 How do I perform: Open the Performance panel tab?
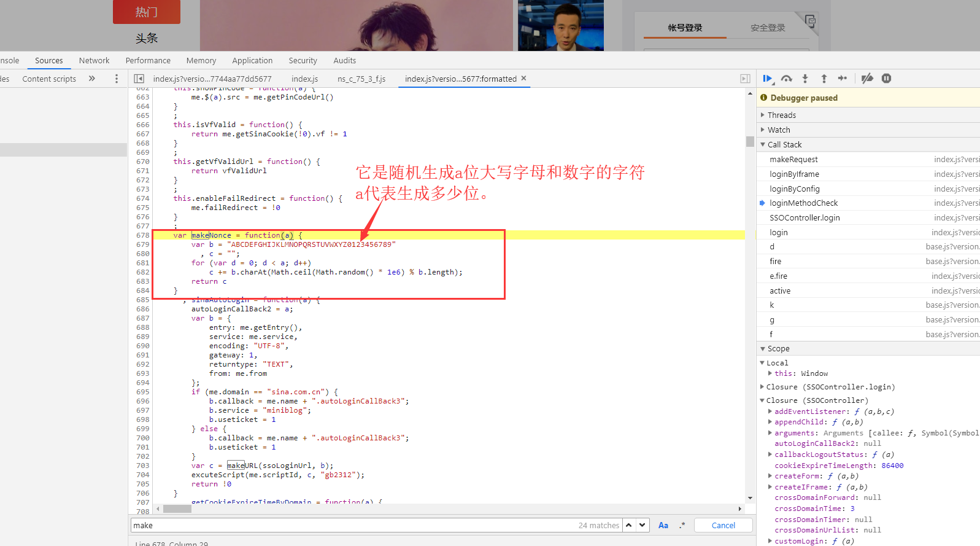[148, 60]
